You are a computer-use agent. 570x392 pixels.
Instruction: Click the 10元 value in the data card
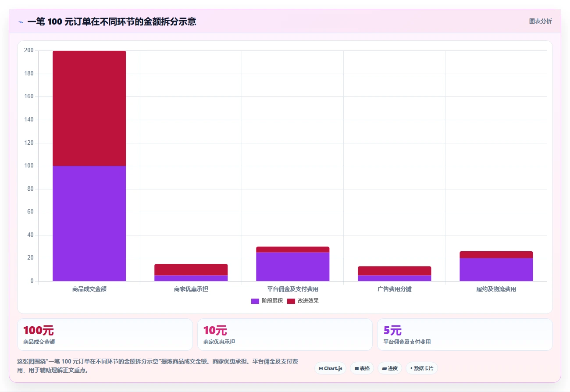[x=215, y=331]
